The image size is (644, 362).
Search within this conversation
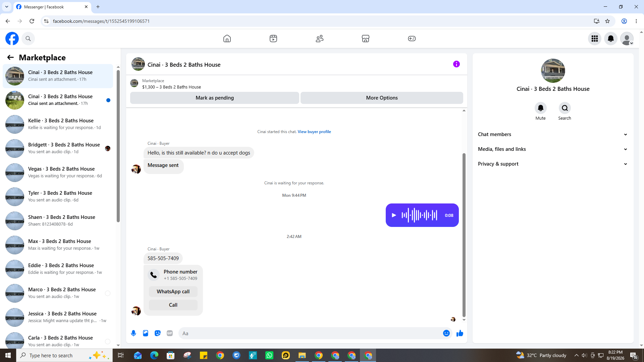point(565,108)
